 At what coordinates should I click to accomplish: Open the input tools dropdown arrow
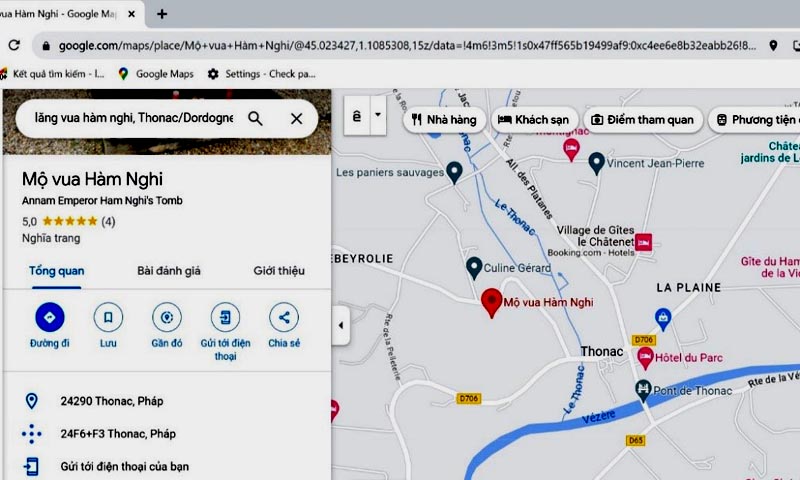(378, 116)
